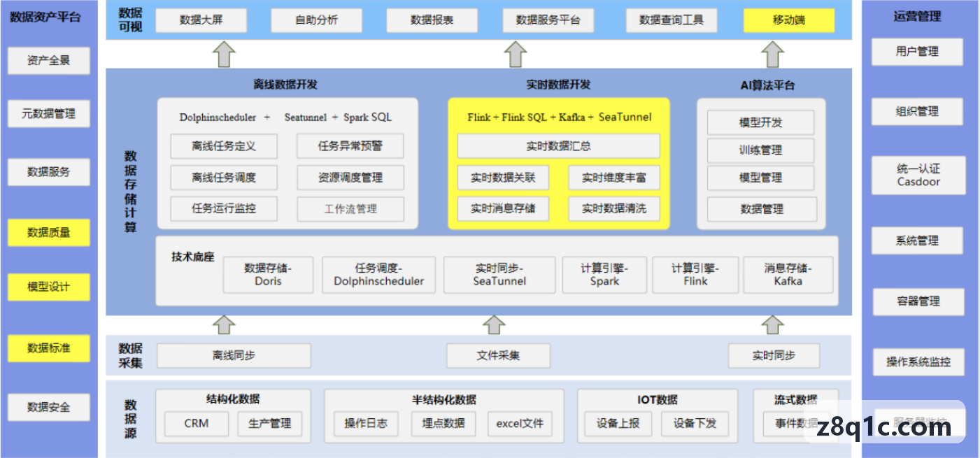The height and width of the screenshot is (458, 980).
Task: Click the AI算法平台 heading
Action: click(767, 85)
